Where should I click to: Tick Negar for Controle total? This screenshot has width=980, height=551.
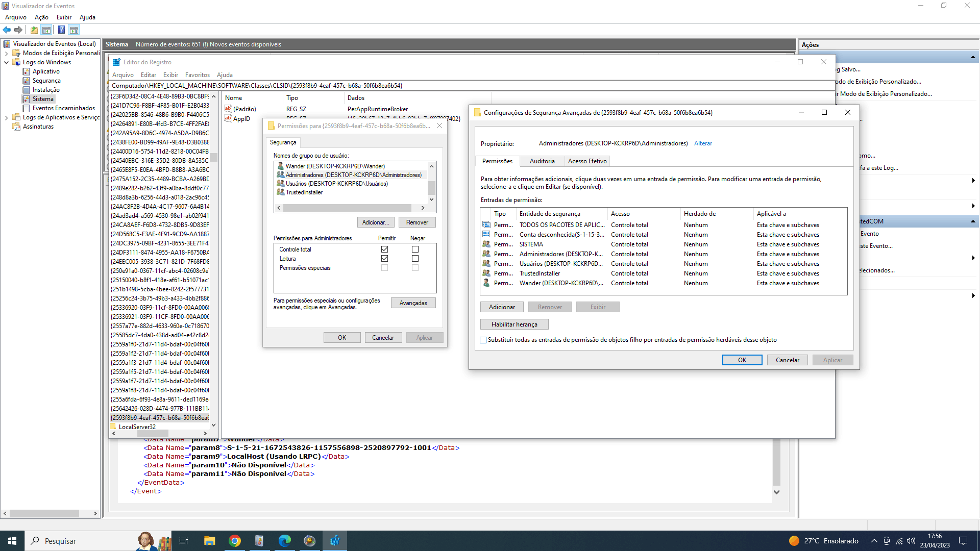point(415,249)
